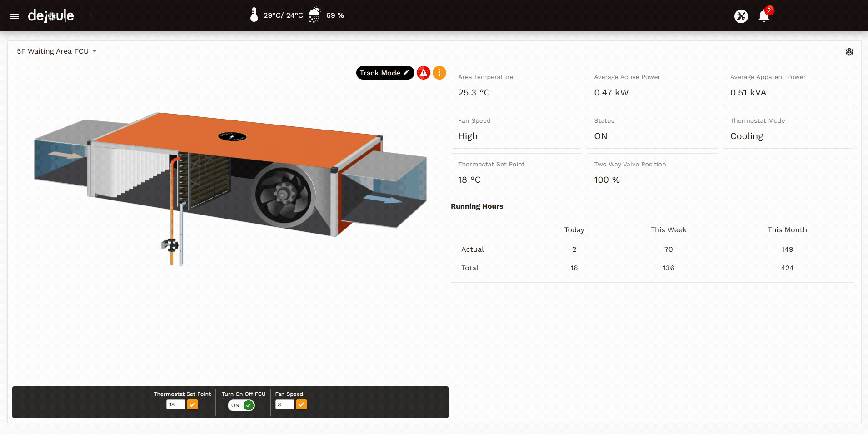Viewport: 868px width, 434px height.
Task: Select the Status ON card
Action: 652,129
